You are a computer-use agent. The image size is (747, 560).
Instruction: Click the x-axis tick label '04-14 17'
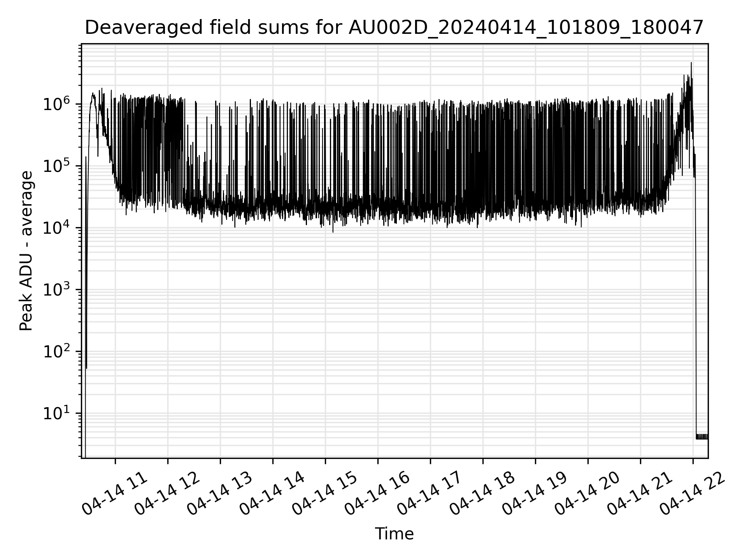(430, 493)
